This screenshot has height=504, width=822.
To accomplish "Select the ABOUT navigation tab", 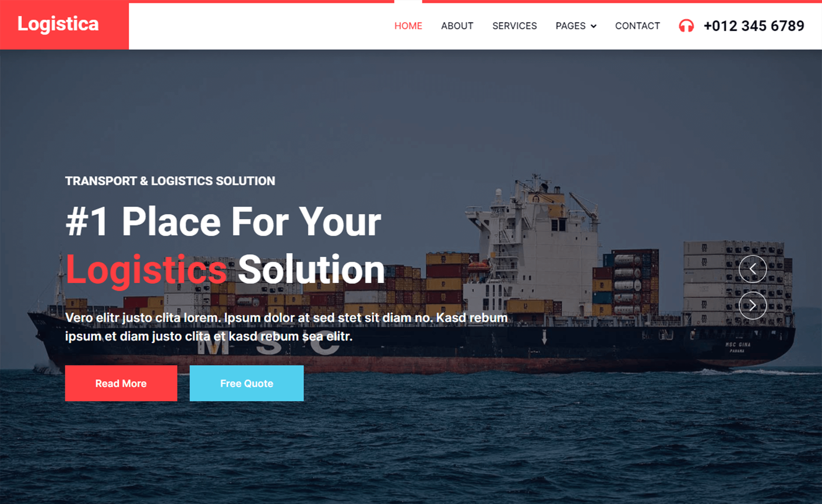I will coord(457,25).
